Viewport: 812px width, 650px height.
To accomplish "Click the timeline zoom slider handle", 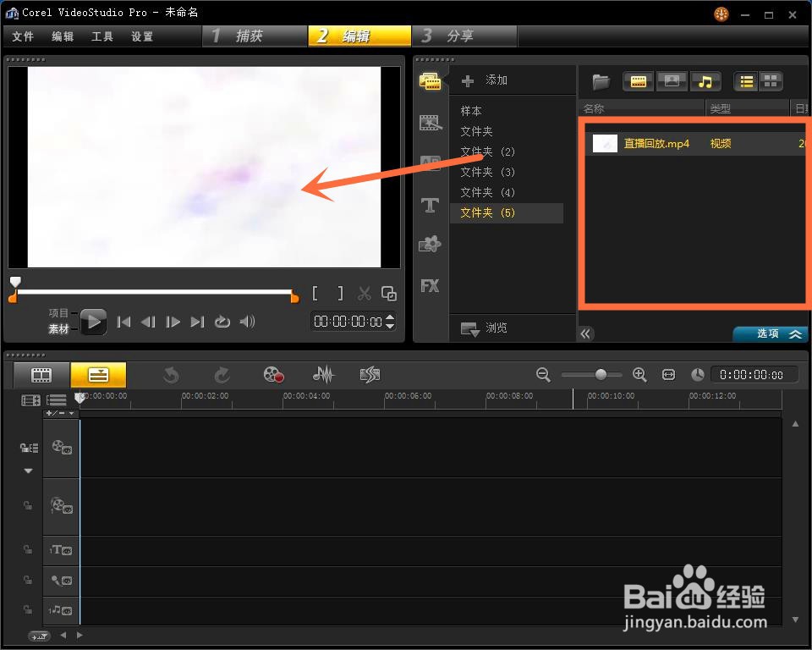I will (601, 374).
